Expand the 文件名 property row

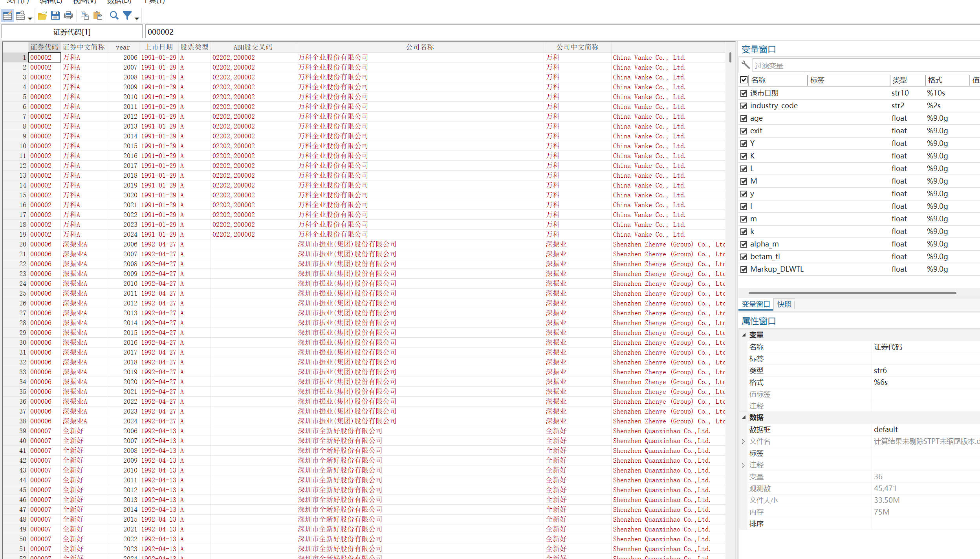pyautogui.click(x=743, y=441)
